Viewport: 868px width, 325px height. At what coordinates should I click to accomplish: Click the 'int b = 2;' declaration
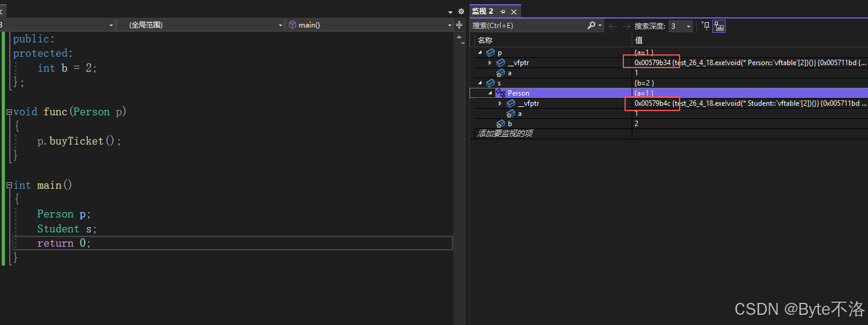coord(67,68)
